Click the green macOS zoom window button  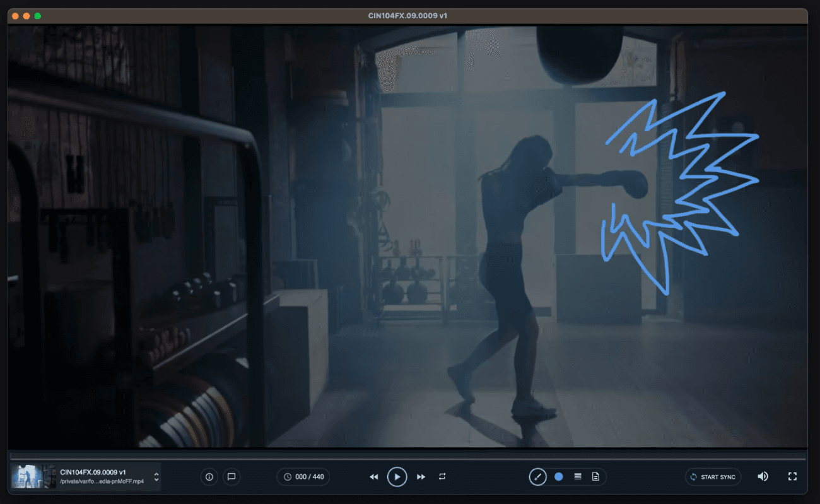tap(38, 16)
